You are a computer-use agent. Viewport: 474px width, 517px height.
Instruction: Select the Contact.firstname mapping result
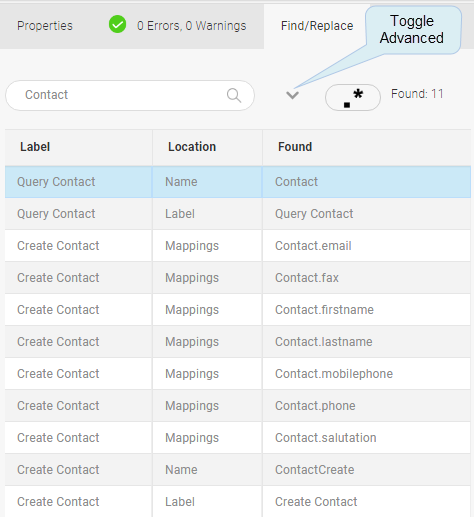(238, 310)
